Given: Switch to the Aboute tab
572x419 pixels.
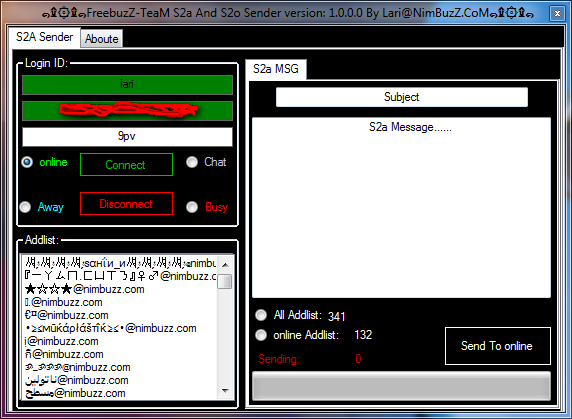Looking at the screenshot, I should (102, 39).
